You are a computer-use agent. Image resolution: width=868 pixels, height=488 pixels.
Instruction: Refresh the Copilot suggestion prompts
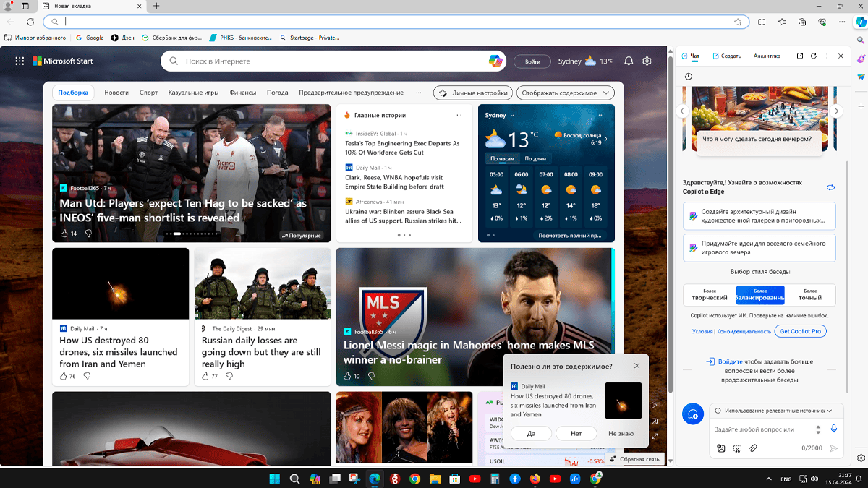tap(831, 187)
